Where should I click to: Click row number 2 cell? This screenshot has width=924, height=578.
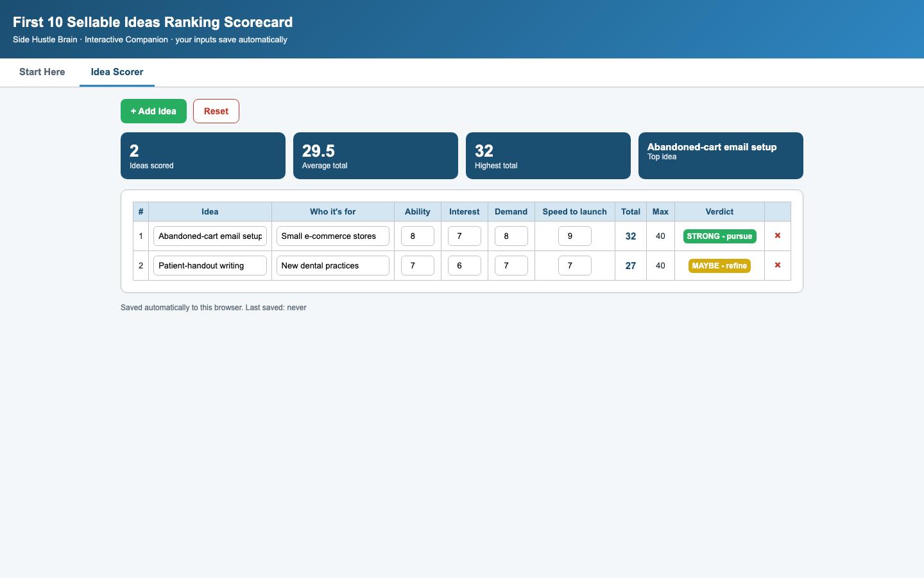click(141, 266)
